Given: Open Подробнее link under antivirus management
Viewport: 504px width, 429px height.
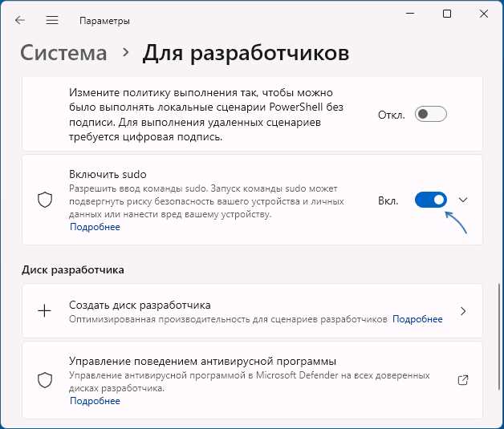Looking at the screenshot, I should pyautogui.click(x=96, y=401).
